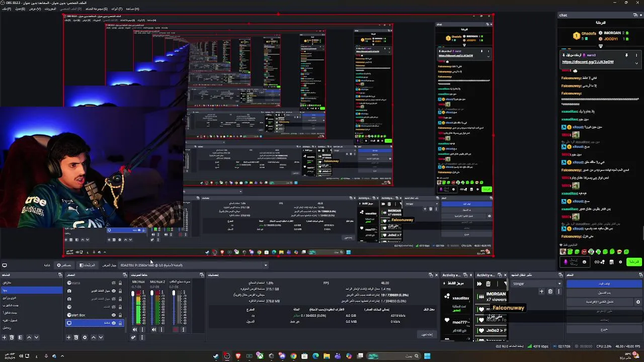Add a scene transition with plus icon
The height and width of the screenshot is (362, 644).
coord(541,292)
